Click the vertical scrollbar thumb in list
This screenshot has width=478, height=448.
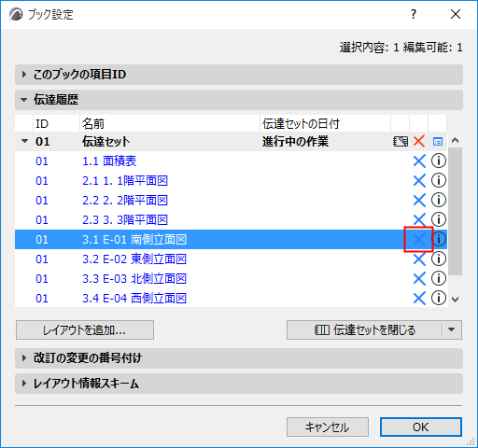point(455,211)
